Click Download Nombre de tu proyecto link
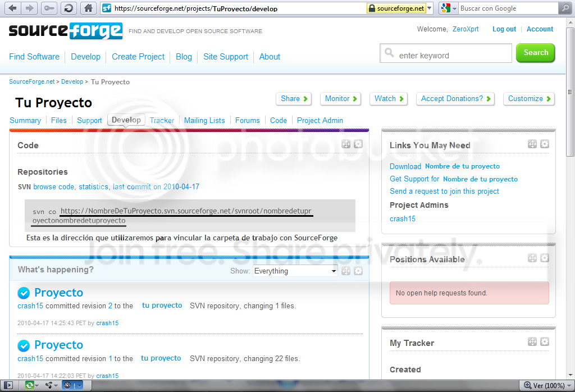Image resolution: width=575 pixels, height=392 pixels. pos(445,166)
